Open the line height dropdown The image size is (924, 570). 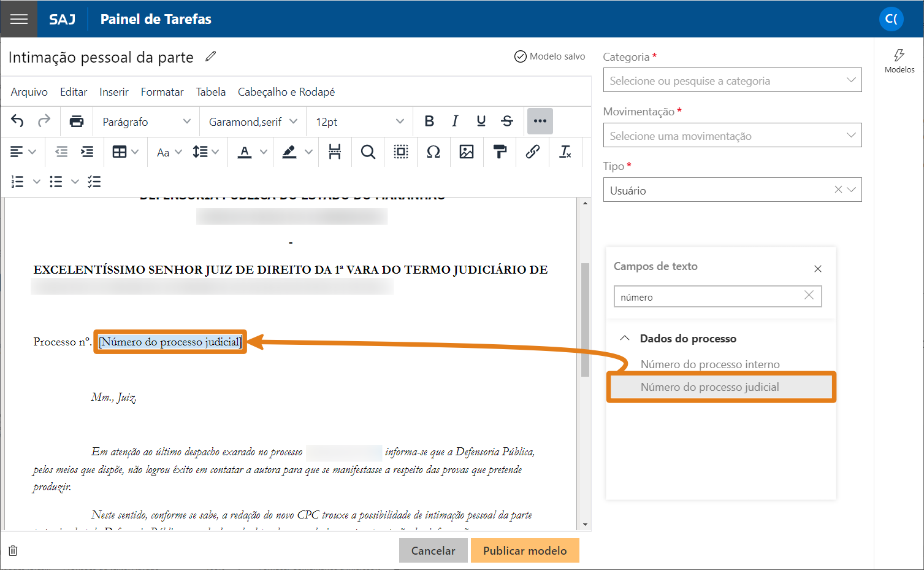tap(205, 152)
